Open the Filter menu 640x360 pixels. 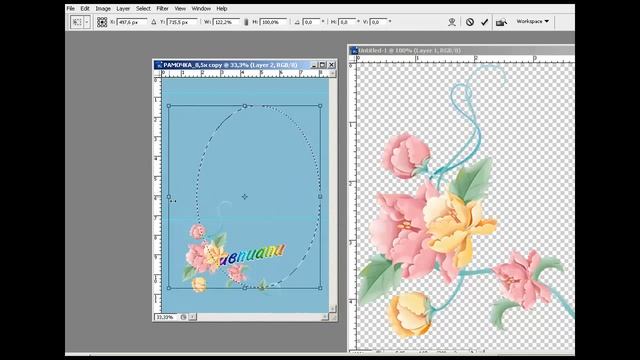point(162,8)
